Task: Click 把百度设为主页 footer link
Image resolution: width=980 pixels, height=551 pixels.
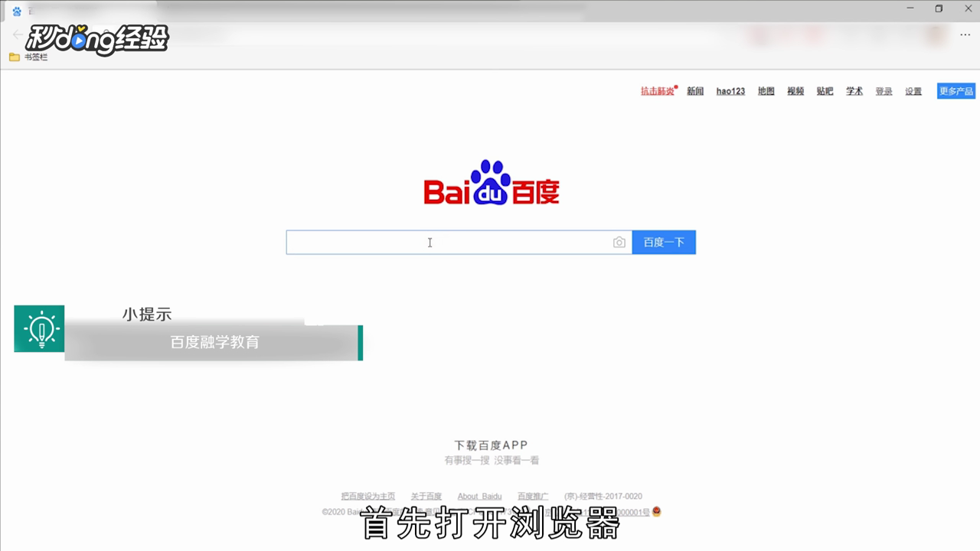Action: point(368,496)
